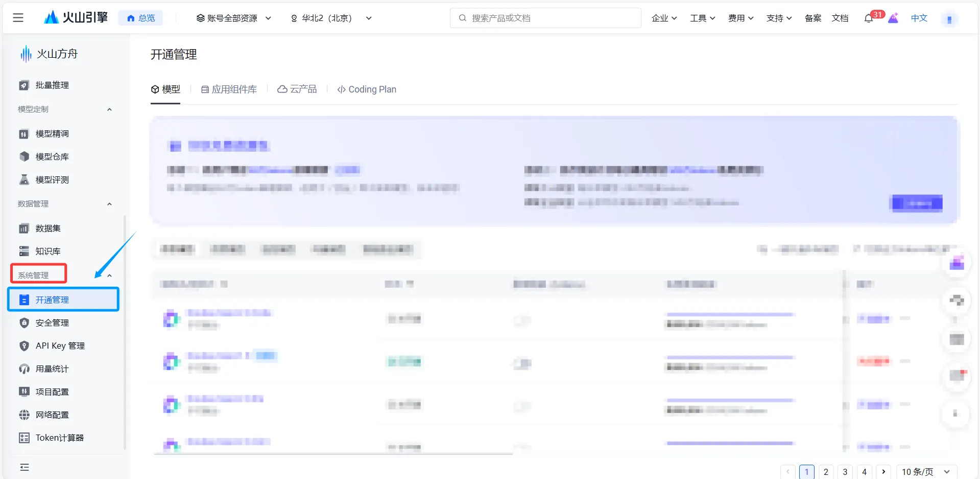This screenshot has height=479, width=980.
Task: Switch to the 云产品 tab
Action: tap(297, 89)
